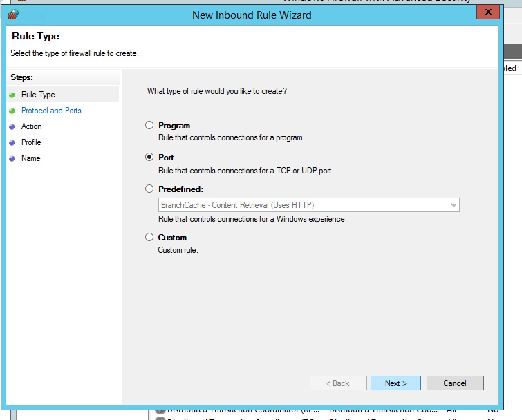Close the wizard with the red X
Image resolution: width=522 pixels, height=420 pixels.
pyautogui.click(x=488, y=12)
